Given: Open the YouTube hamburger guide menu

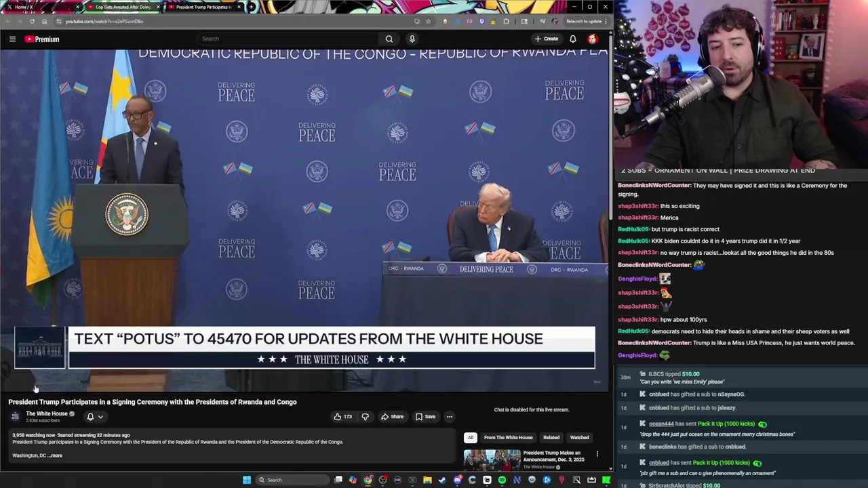Looking at the screenshot, I should [x=12, y=39].
